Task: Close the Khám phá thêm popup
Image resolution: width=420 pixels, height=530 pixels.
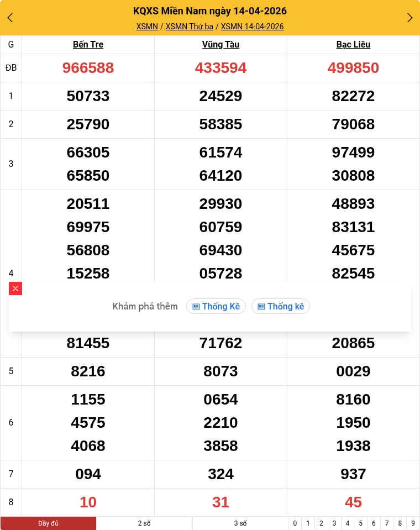Action: tap(15, 288)
